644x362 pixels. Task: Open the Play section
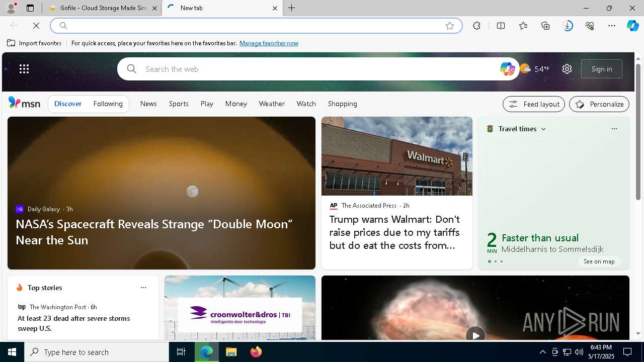207,104
